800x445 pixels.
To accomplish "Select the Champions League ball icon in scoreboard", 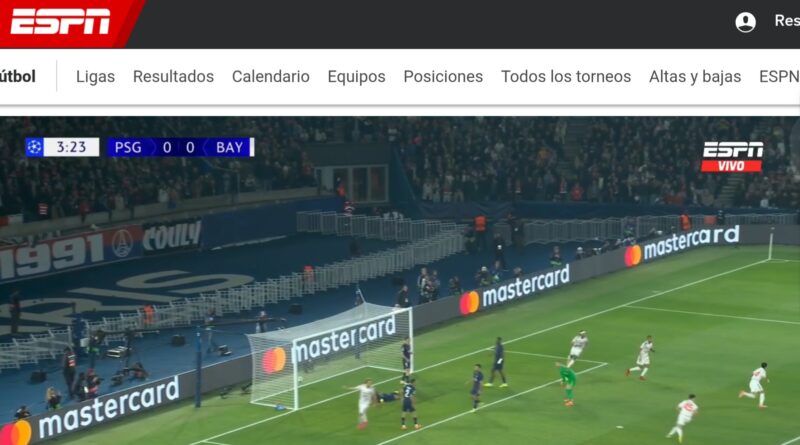I will 34,147.
